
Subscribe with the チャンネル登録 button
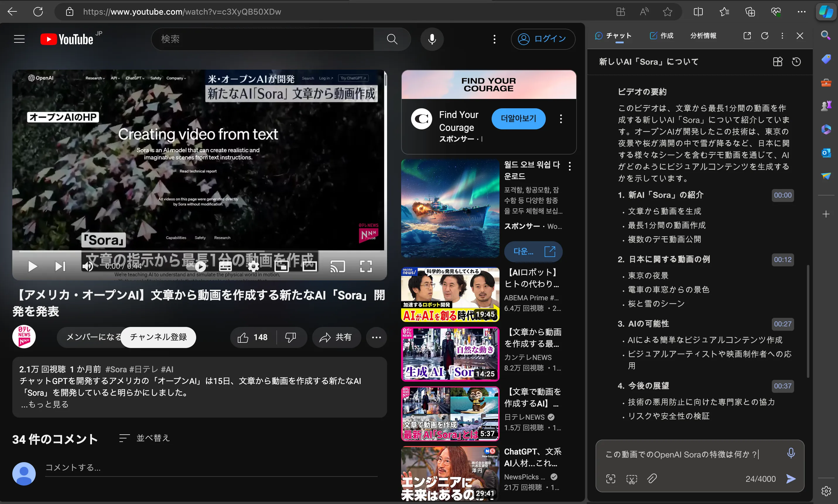(158, 337)
